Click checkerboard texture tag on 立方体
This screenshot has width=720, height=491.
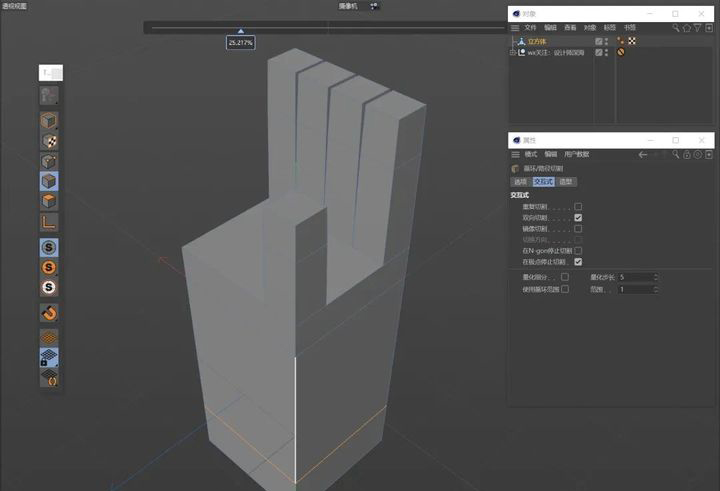coord(632,41)
